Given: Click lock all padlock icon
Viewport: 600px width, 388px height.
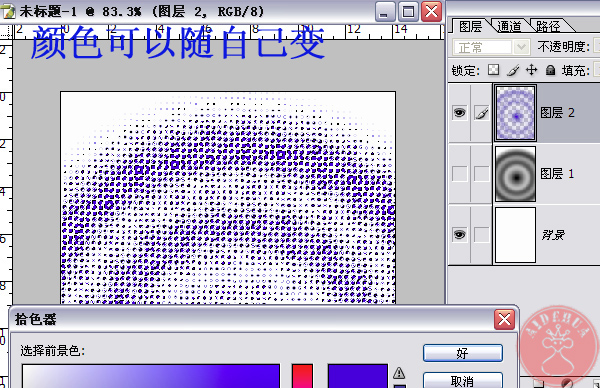Looking at the screenshot, I should tap(550, 70).
